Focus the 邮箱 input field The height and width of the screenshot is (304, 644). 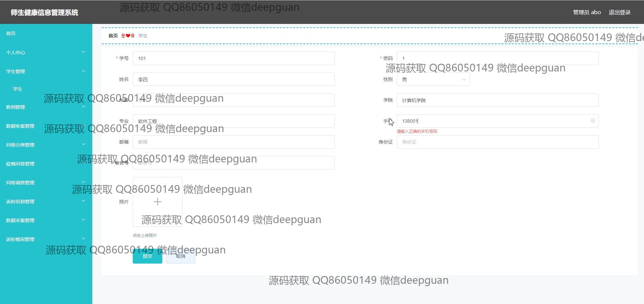233,142
